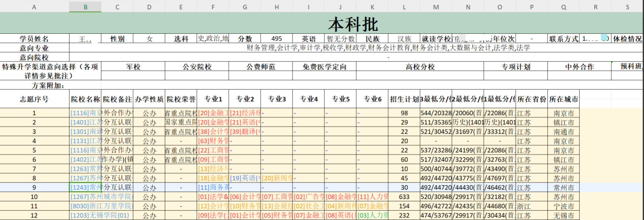Viewport: 644px width, 220px height.
Task: Select the enrollment plan value 98
Action: (404, 113)
